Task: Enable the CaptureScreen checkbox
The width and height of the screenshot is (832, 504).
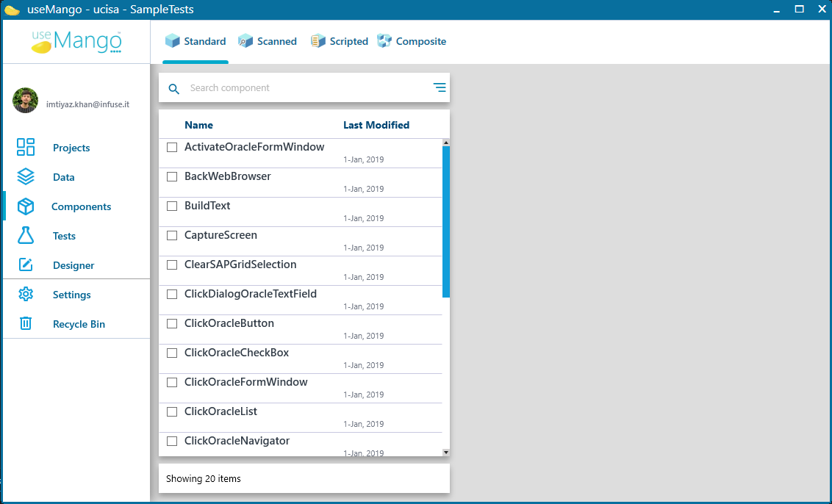Action: 172,235
